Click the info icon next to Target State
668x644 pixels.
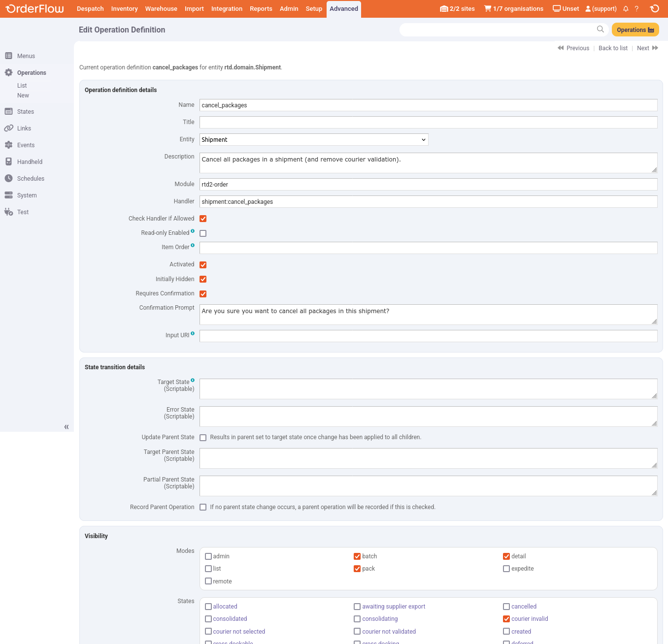(x=193, y=380)
